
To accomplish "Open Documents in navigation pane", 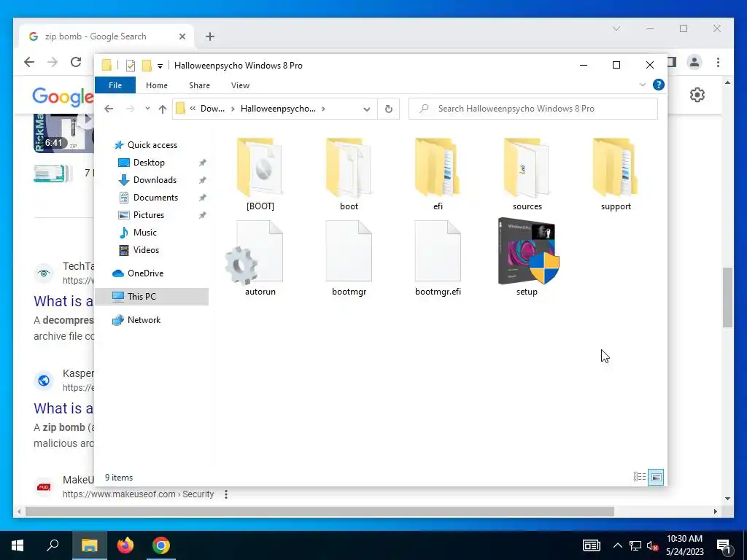I will (148, 198).
